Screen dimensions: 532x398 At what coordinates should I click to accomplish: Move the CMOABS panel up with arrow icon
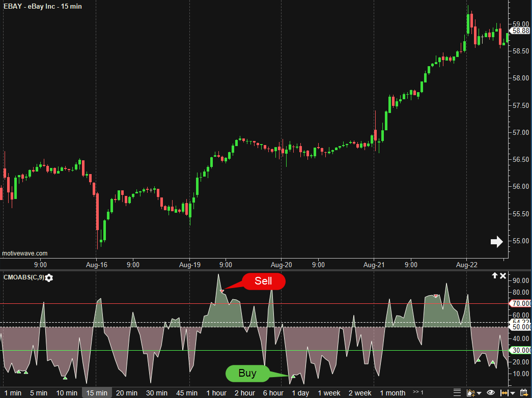click(x=494, y=276)
